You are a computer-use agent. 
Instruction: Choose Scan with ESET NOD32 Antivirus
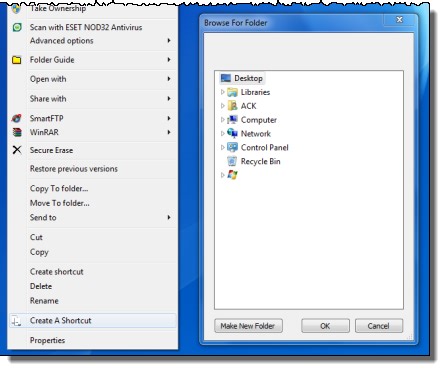(86, 27)
